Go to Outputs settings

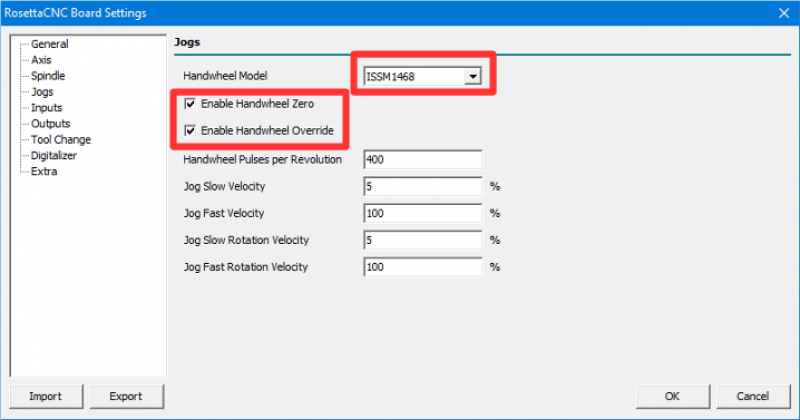click(50, 124)
